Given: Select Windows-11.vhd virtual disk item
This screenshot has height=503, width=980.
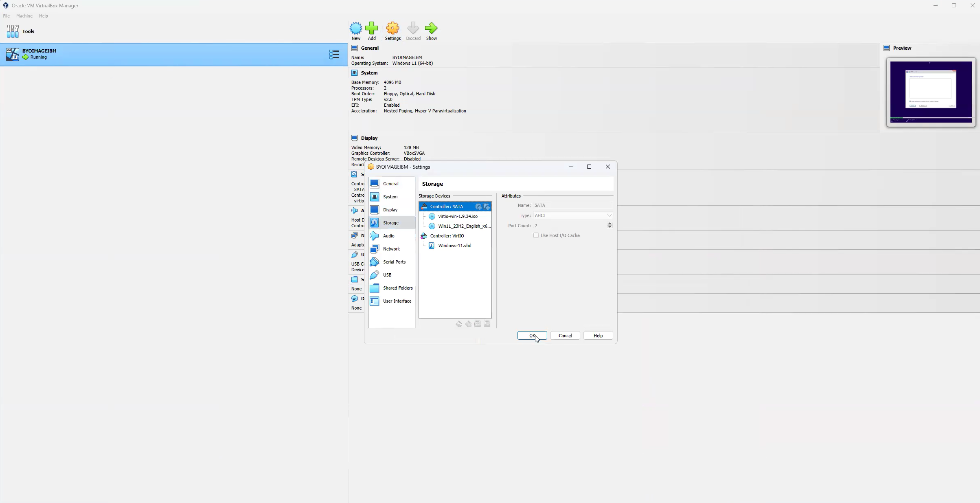Looking at the screenshot, I should pos(455,245).
